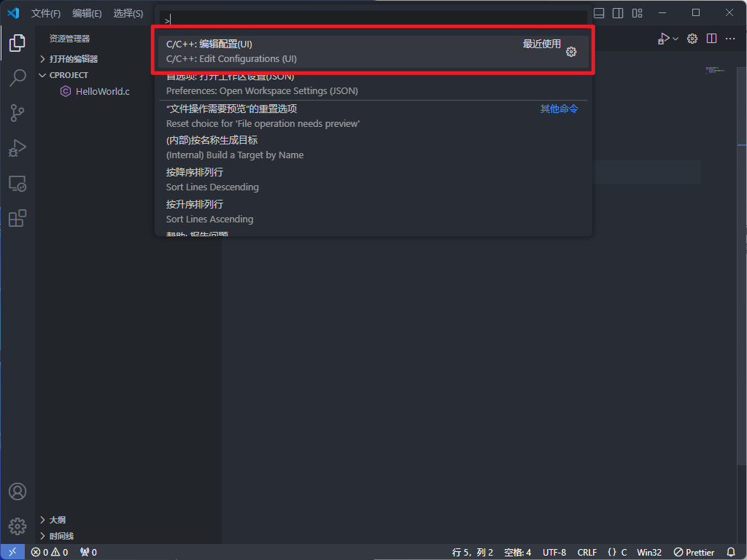Expand the 大纲 section
747x560 pixels.
pyautogui.click(x=53, y=519)
